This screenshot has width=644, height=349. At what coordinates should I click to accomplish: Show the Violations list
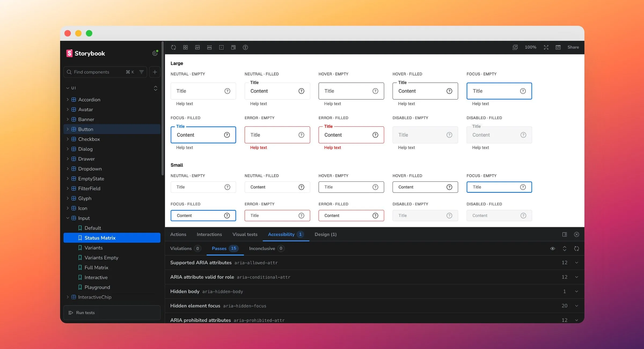(185, 248)
